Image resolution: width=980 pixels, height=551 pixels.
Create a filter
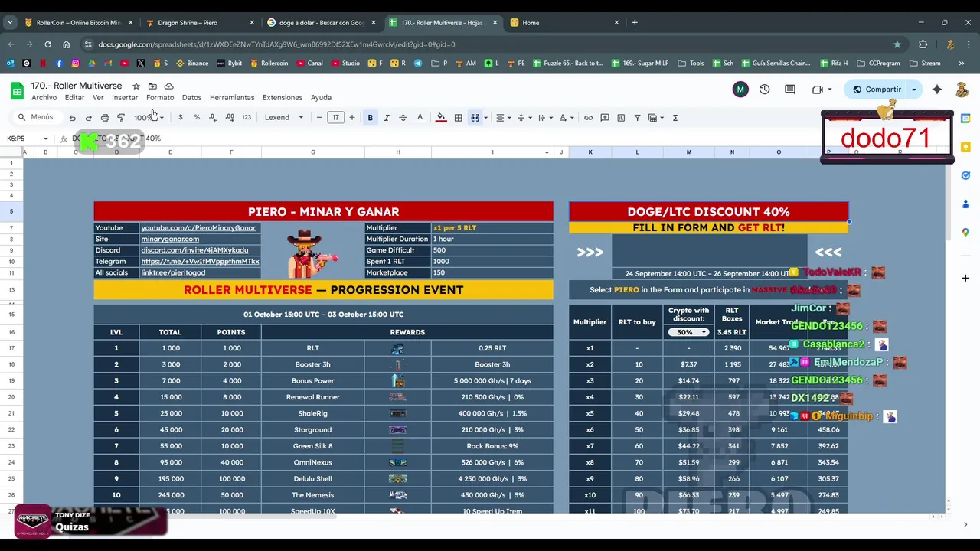point(637,118)
